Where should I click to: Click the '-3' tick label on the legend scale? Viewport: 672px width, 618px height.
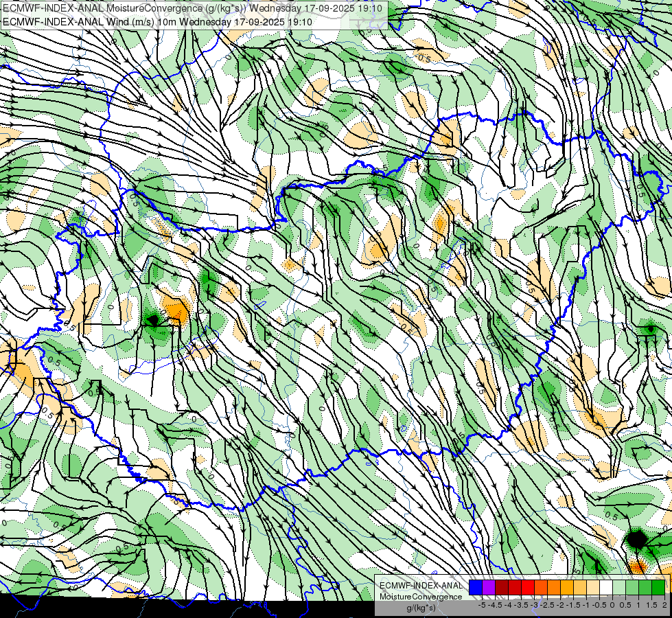tap(535, 605)
